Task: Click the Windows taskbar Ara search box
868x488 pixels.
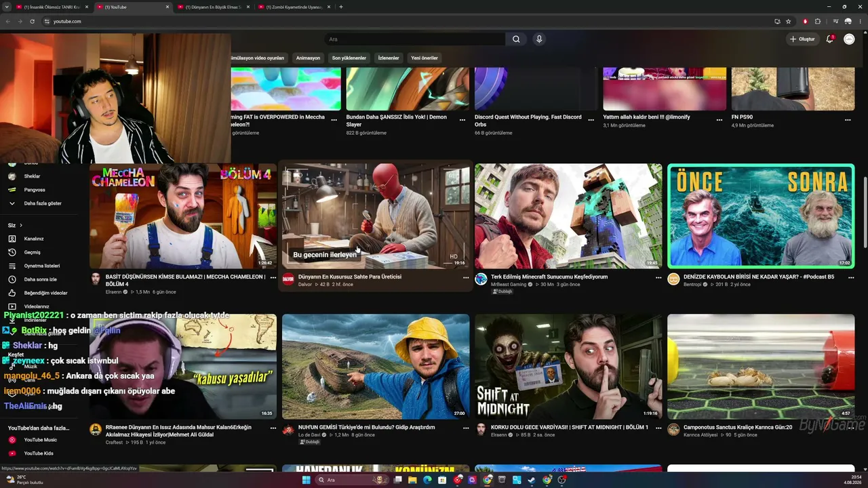Action: click(x=353, y=480)
